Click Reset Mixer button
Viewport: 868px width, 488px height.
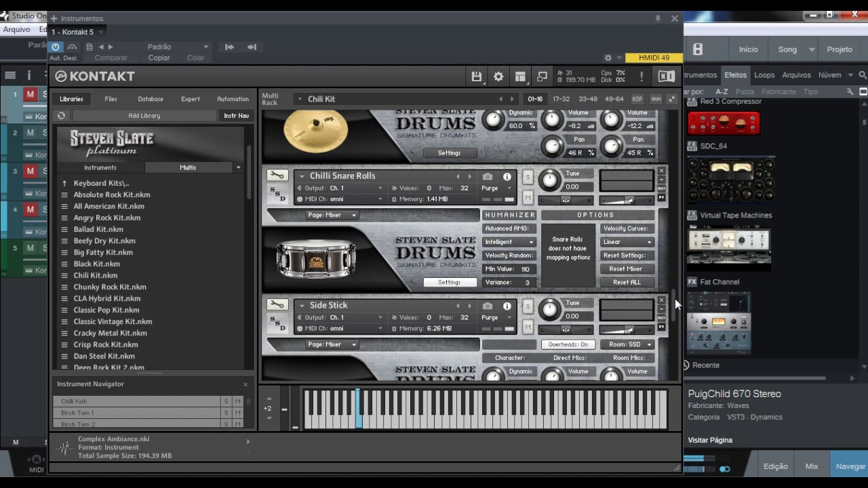pyautogui.click(x=626, y=269)
